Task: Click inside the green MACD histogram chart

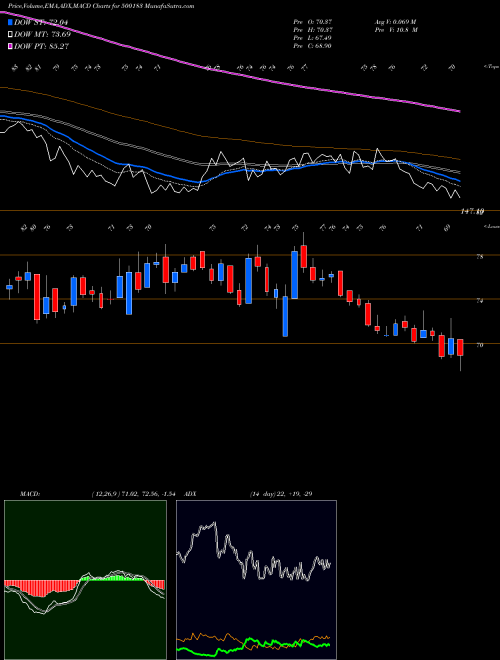Action: point(85,580)
